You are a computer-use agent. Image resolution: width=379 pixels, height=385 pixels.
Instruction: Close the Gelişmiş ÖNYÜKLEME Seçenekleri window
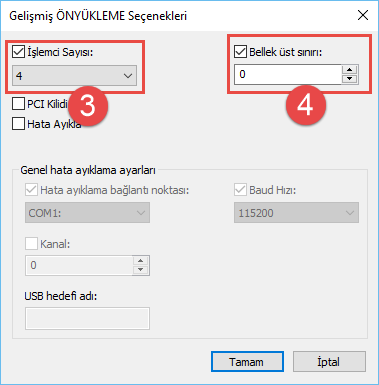(363, 15)
